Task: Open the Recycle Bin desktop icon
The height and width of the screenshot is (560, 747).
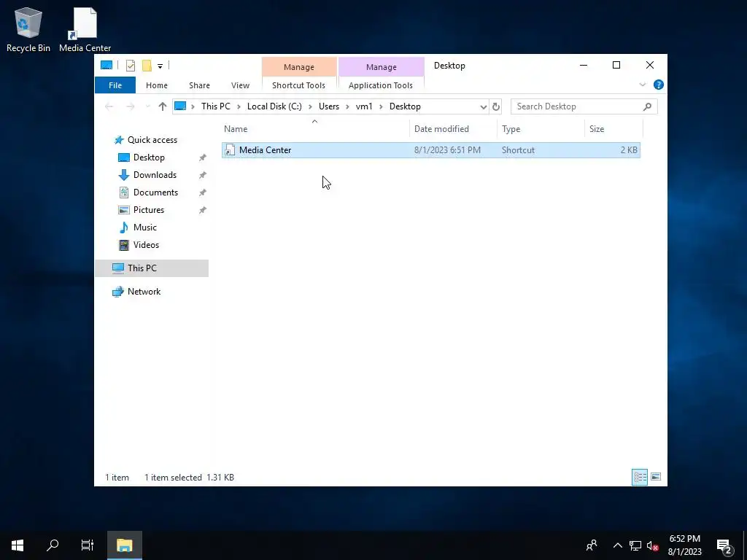Action: [28, 29]
